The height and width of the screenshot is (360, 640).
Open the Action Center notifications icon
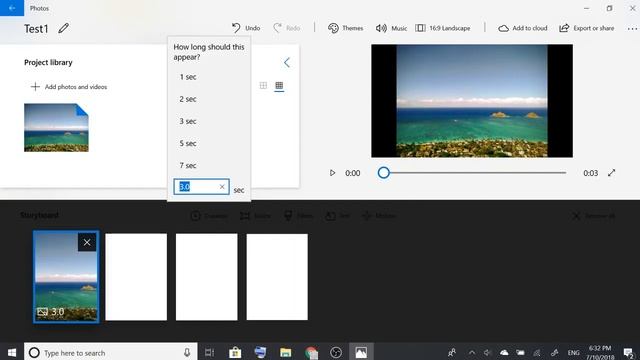click(x=629, y=352)
